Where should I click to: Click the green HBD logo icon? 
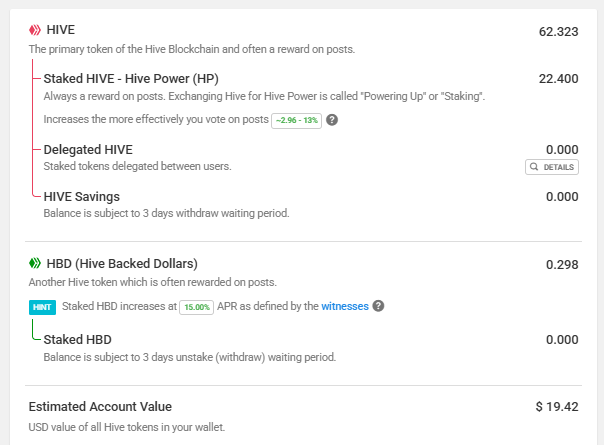(35, 264)
